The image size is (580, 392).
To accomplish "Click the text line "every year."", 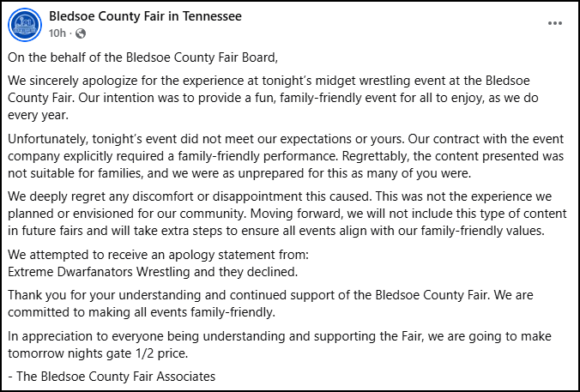I will click(x=38, y=115).
